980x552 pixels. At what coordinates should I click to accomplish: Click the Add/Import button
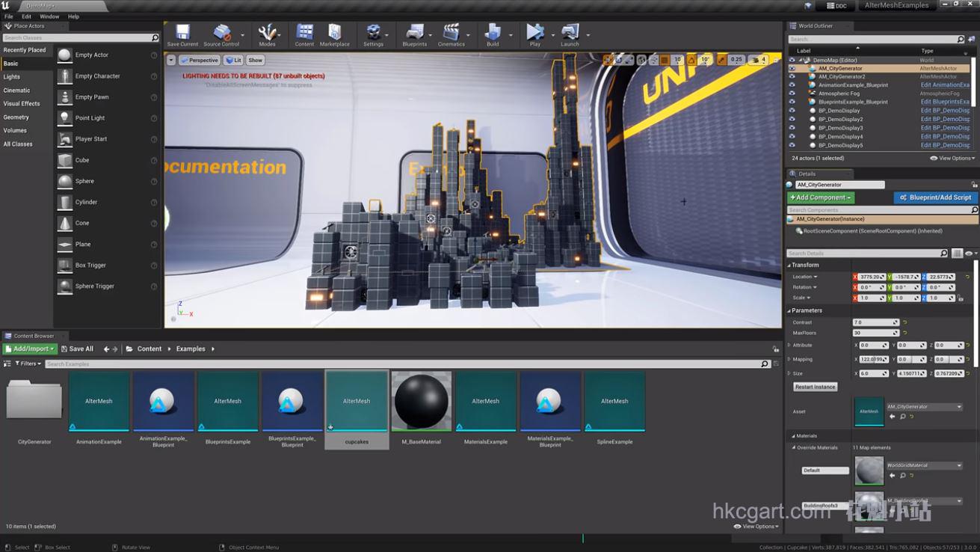click(30, 349)
